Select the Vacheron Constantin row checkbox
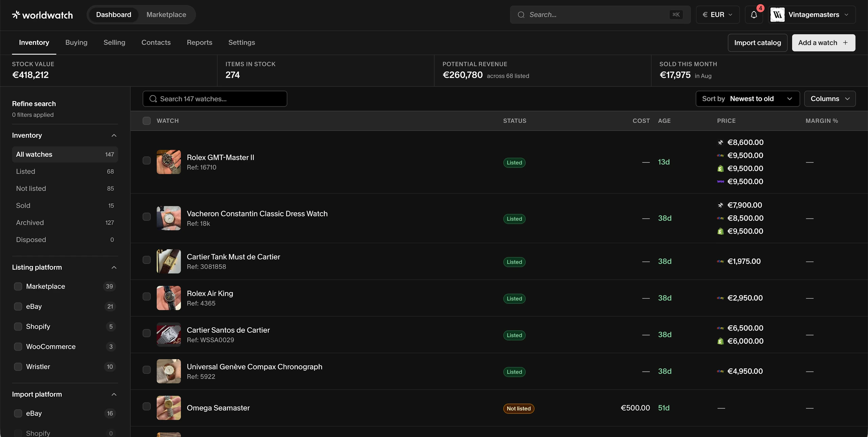Image resolution: width=868 pixels, height=437 pixels. pos(146,217)
